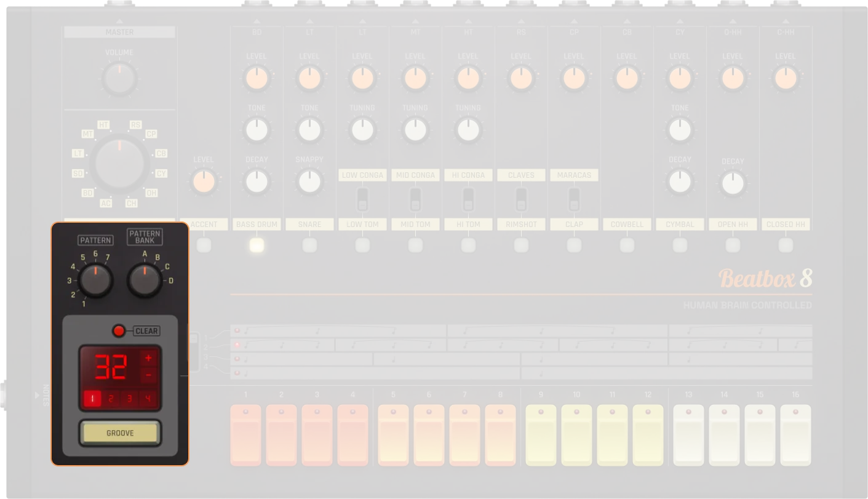Click the plus stepper on the red display
The height and width of the screenshot is (499, 868).
[149, 357]
